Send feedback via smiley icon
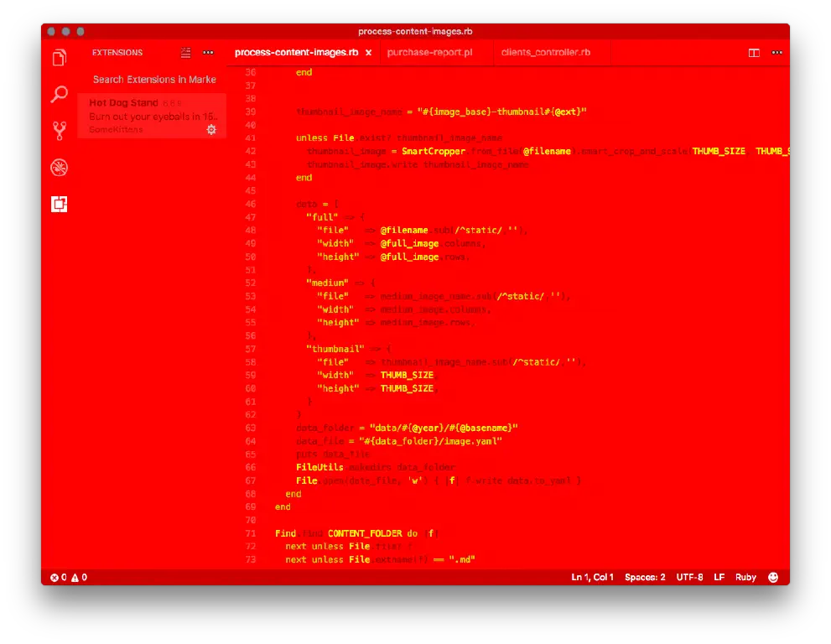This screenshot has width=831, height=644. (x=773, y=577)
